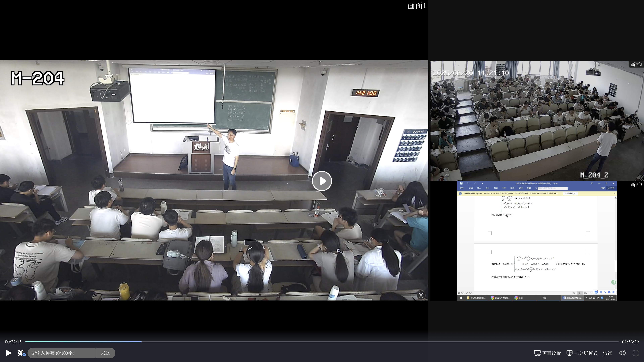
Task: Click the save icon in the Word title bar
Action: [461, 183]
